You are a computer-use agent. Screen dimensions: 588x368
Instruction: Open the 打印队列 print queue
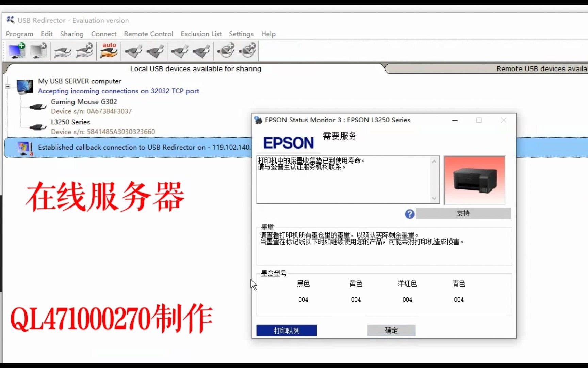pyautogui.click(x=286, y=330)
